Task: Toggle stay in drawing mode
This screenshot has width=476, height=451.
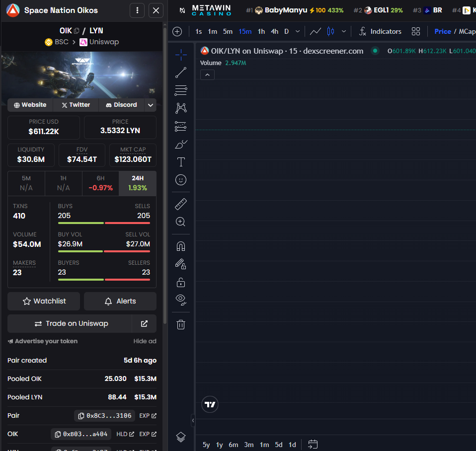Action: tap(181, 264)
